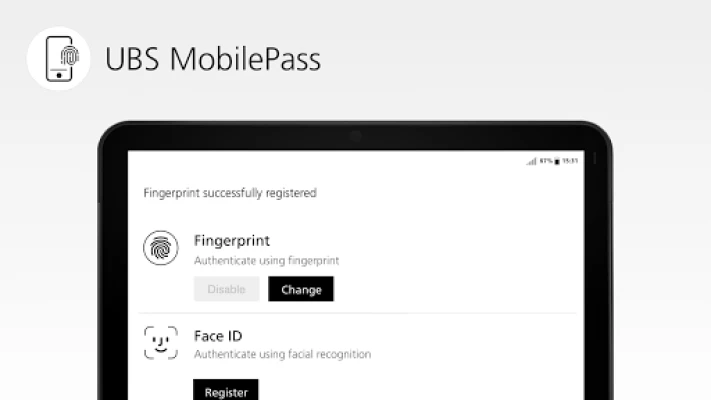Click the UBS MobilePass app logo
The image size is (711, 400).
[x=58, y=59]
